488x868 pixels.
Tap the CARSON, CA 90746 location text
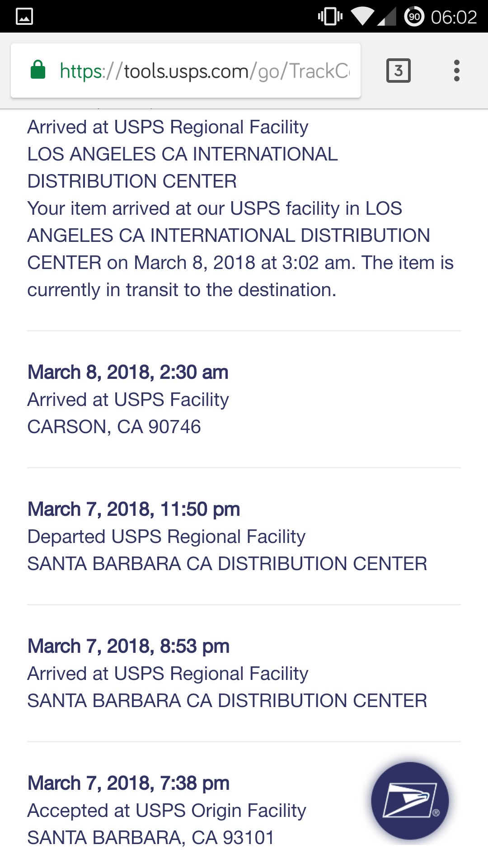tap(114, 427)
